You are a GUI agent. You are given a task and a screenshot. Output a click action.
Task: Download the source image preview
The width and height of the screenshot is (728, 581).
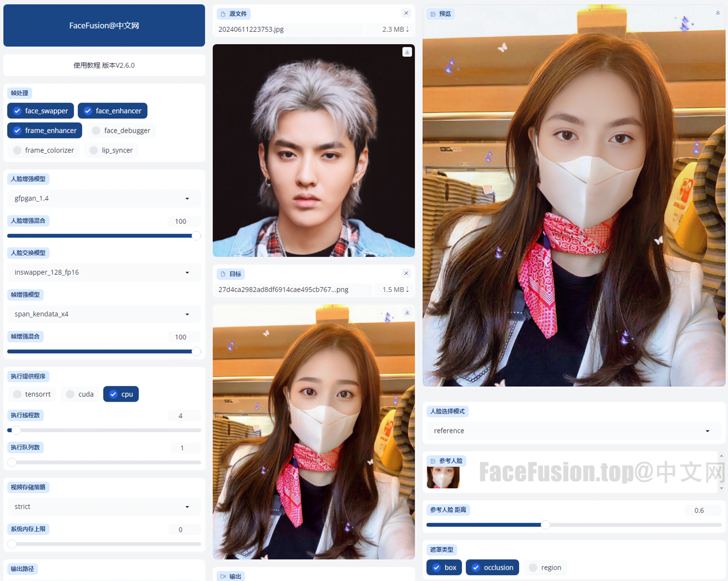coord(407,52)
